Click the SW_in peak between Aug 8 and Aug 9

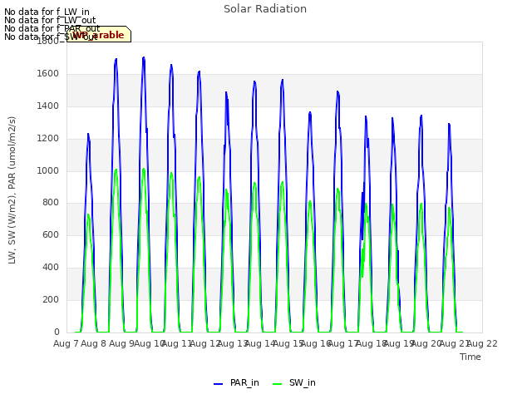[116, 170]
